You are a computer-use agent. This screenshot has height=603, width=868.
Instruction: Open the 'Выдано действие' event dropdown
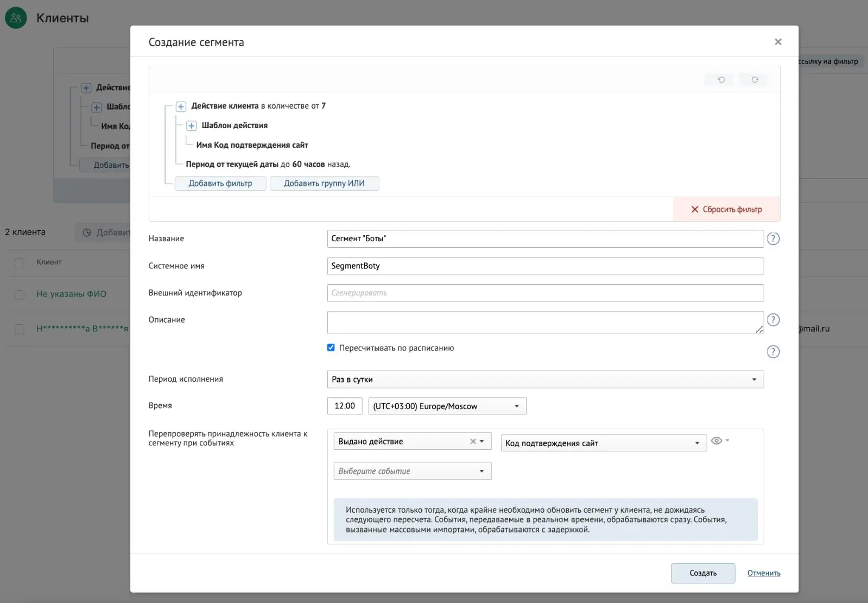(x=413, y=441)
